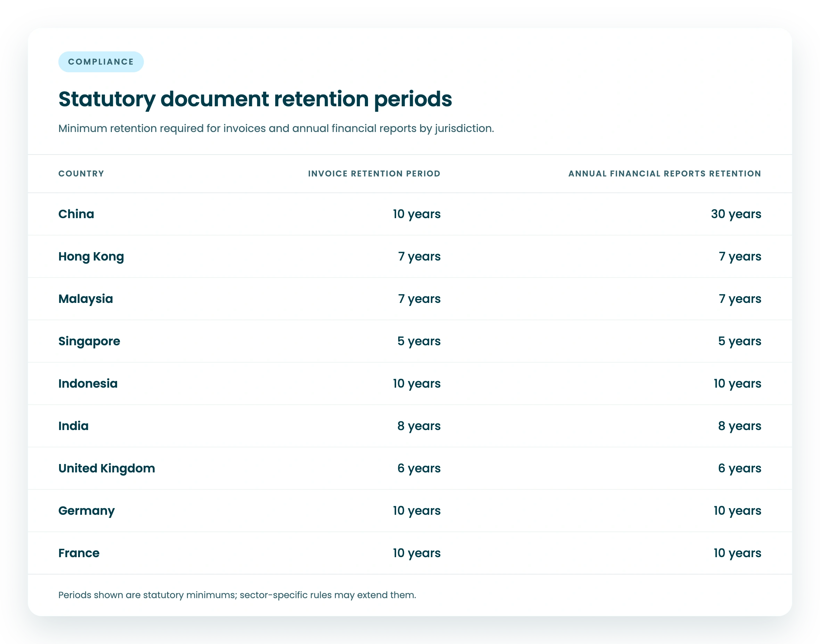Click the footnote 'Periods shown are statutory minimums'
820x644 pixels.
(x=148, y=595)
